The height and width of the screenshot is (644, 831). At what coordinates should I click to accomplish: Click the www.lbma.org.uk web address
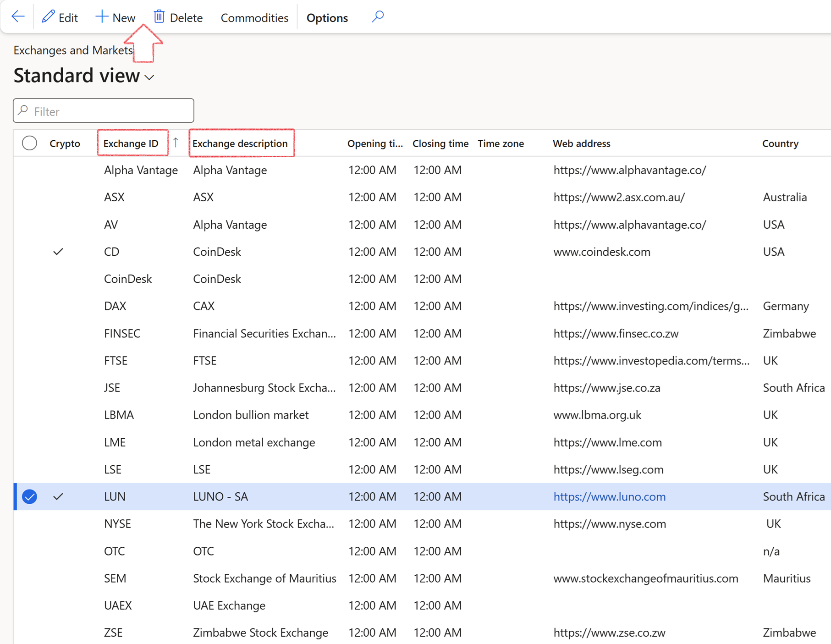597,415
